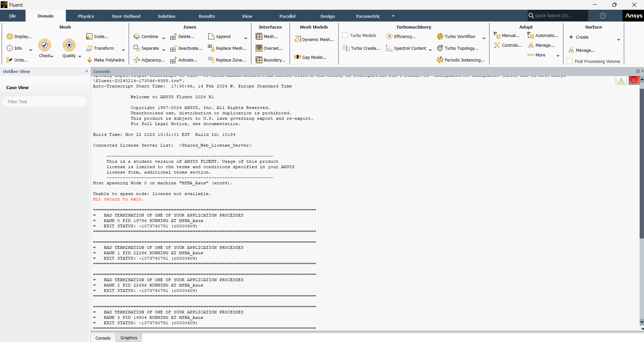The width and height of the screenshot is (644, 342).
Task: Switch to the Physics ribbon tab
Action: coord(86,16)
